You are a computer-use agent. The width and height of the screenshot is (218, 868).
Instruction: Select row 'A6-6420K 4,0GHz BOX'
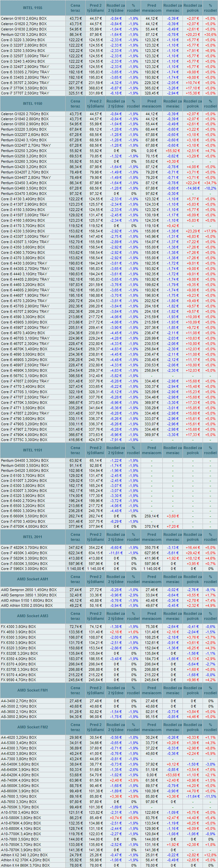[109, 775]
